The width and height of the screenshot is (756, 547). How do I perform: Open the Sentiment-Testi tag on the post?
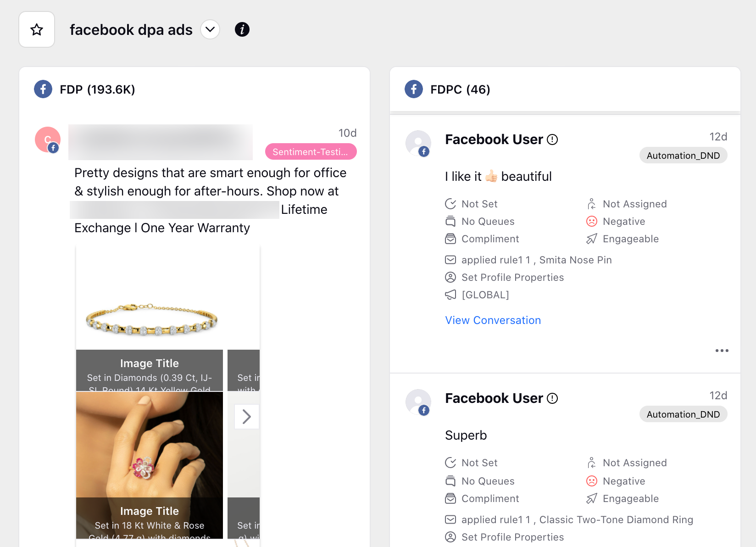[311, 152]
